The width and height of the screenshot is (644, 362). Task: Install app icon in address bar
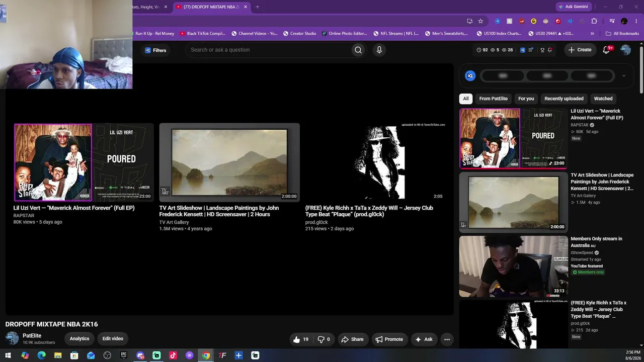pos(469,21)
